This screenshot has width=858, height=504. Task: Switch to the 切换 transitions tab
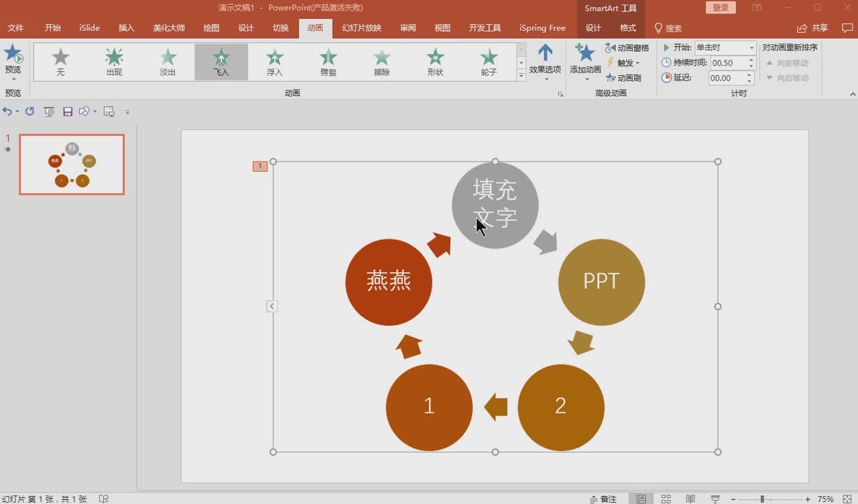pyautogui.click(x=280, y=28)
